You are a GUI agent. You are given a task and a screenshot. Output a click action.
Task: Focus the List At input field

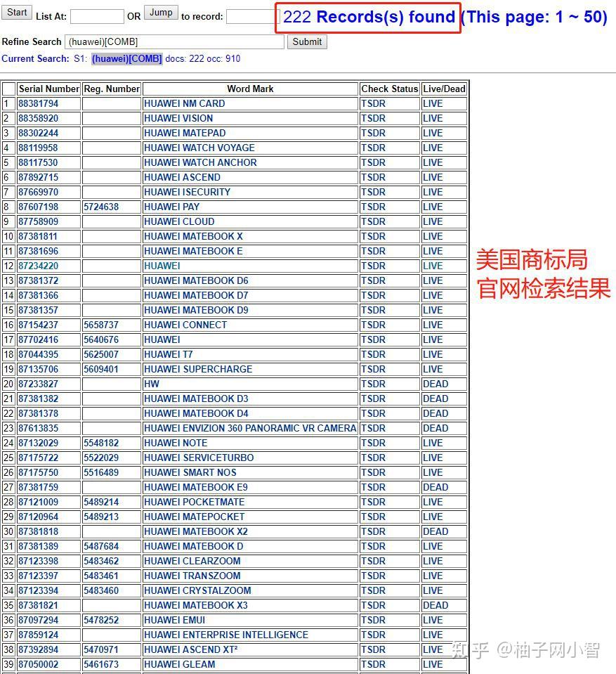pyautogui.click(x=97, y=17)
